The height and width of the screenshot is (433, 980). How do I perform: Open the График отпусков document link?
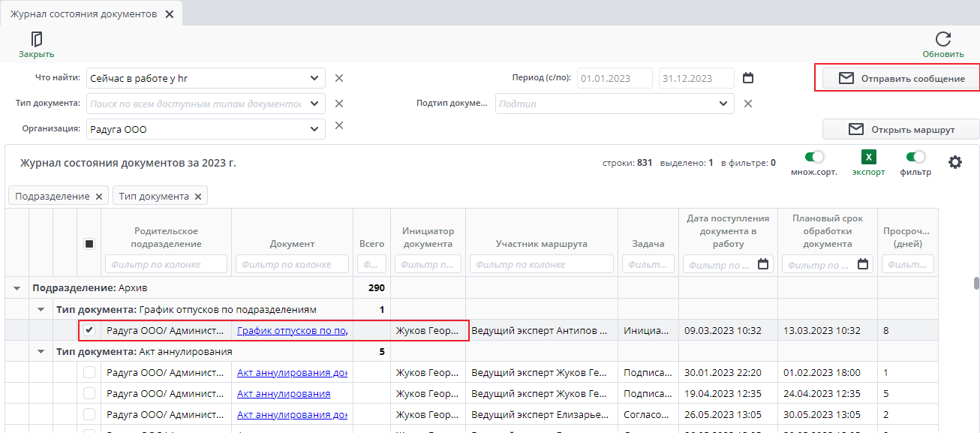pyautogui.click(x=292, y=330)
